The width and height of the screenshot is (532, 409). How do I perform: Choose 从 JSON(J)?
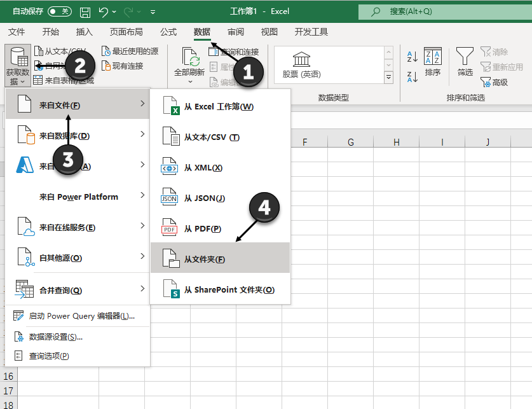tap(220, 198)
